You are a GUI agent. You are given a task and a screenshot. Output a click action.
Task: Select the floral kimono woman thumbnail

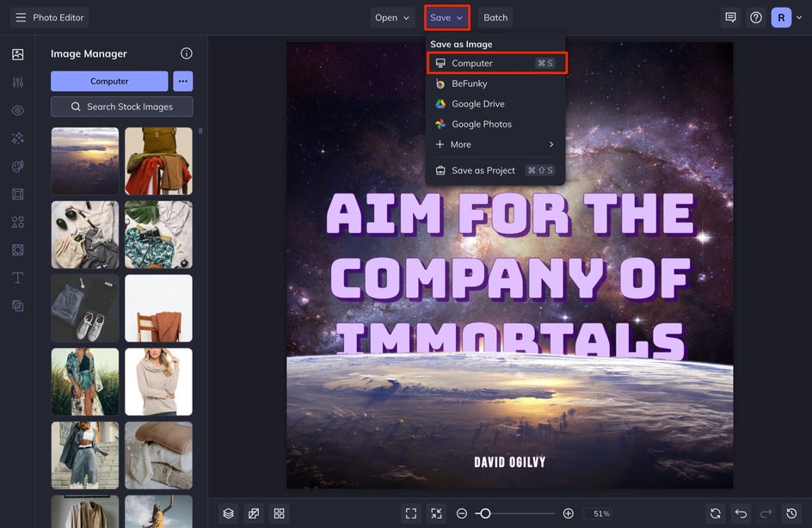coord(85,382)
